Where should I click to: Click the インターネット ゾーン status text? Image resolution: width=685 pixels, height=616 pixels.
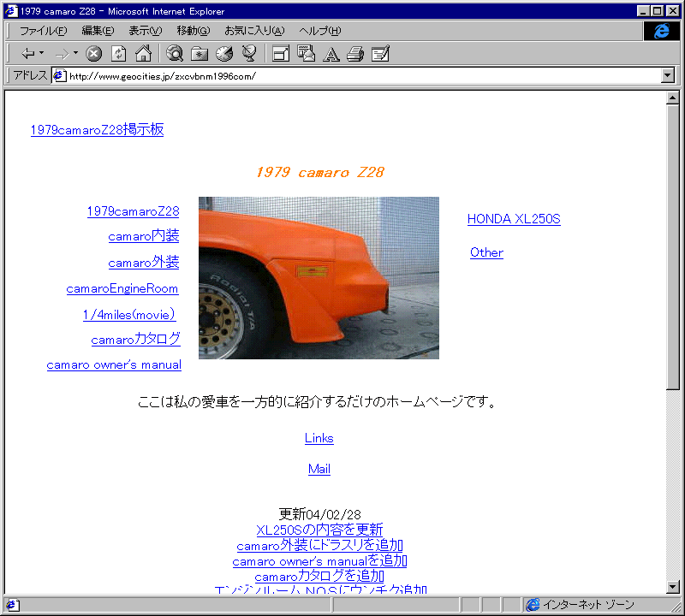[588, 605]
